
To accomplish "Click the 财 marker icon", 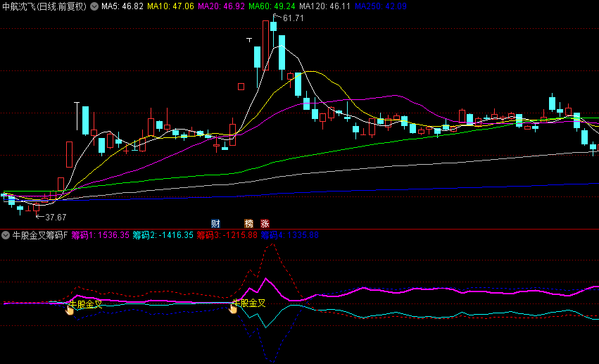I will (x=215, y=224).
